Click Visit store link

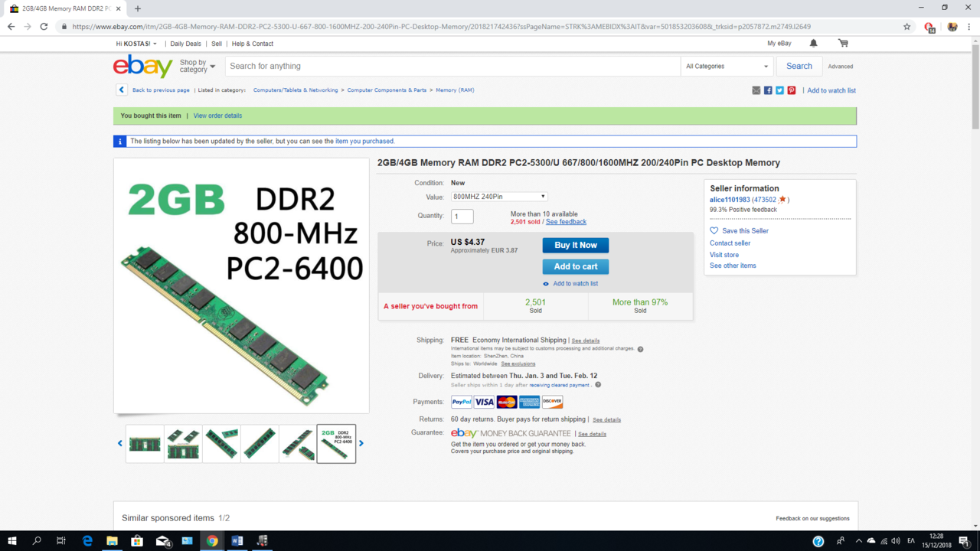pyautogui.click(x=724, y=255)
